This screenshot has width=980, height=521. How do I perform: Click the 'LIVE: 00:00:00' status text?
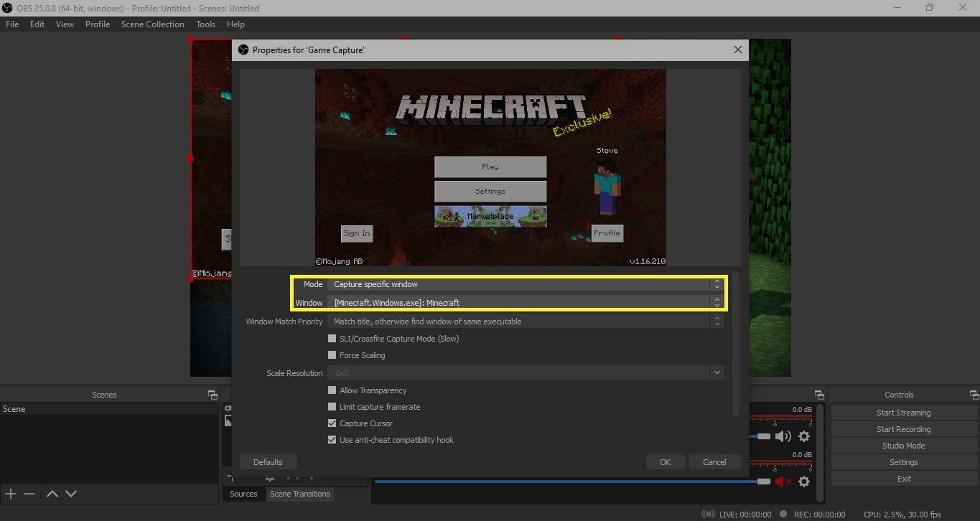(x=745, y=515)
